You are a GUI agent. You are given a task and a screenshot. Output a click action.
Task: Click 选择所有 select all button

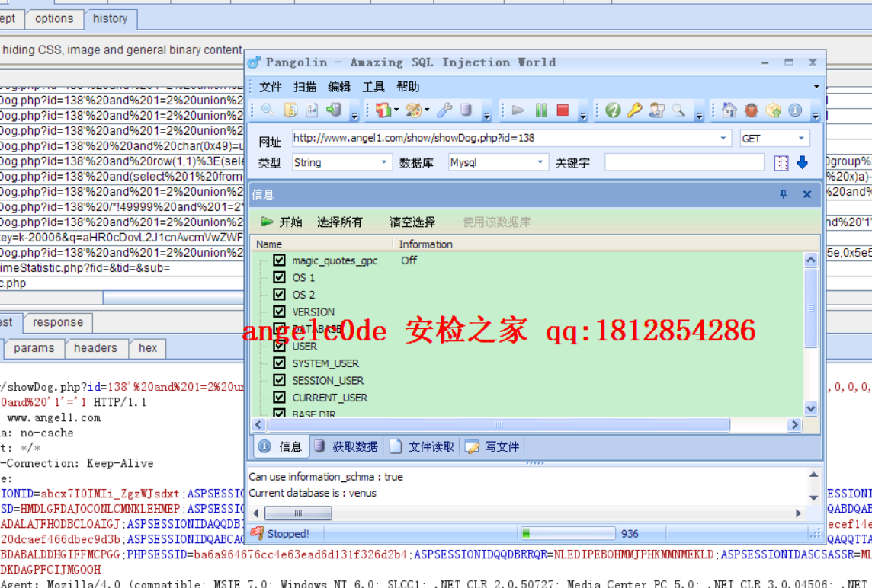pyautogui.click(x=340, y=222)
